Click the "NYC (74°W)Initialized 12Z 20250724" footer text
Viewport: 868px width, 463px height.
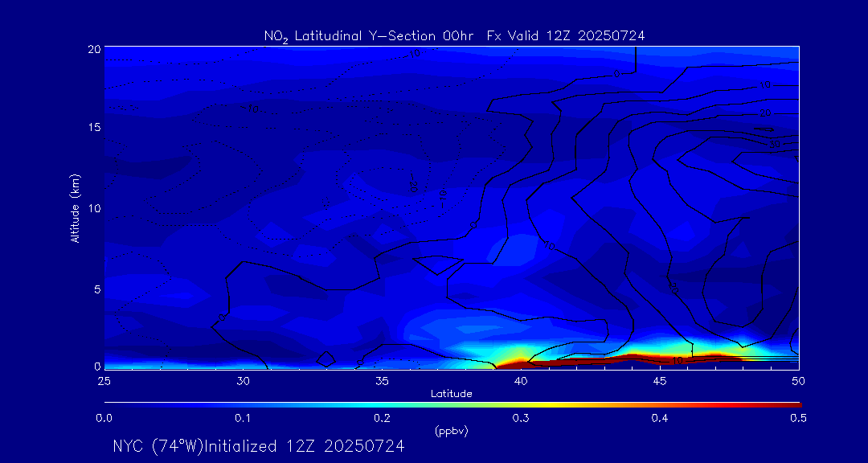tap(259, 446)
